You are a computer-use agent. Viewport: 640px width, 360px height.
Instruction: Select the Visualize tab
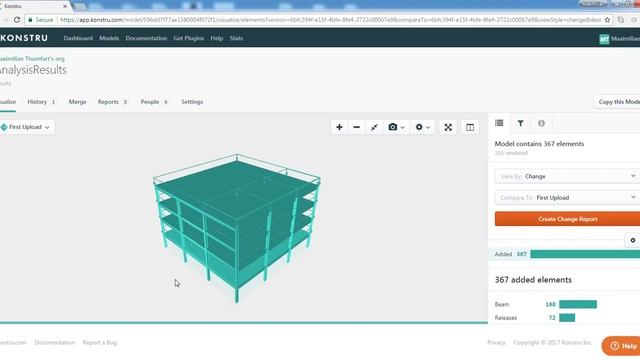(8, 102)
